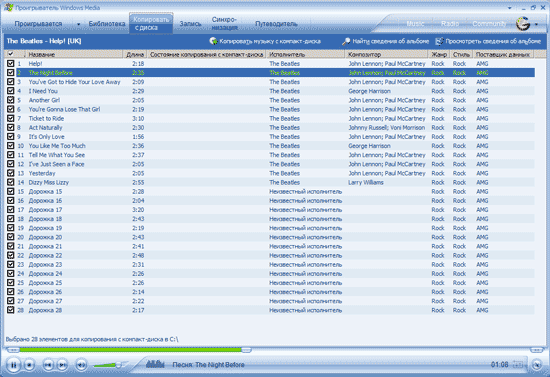The image size is (550, 377).
Task: Open the Синхронизация tab
Action: point(224,23)
